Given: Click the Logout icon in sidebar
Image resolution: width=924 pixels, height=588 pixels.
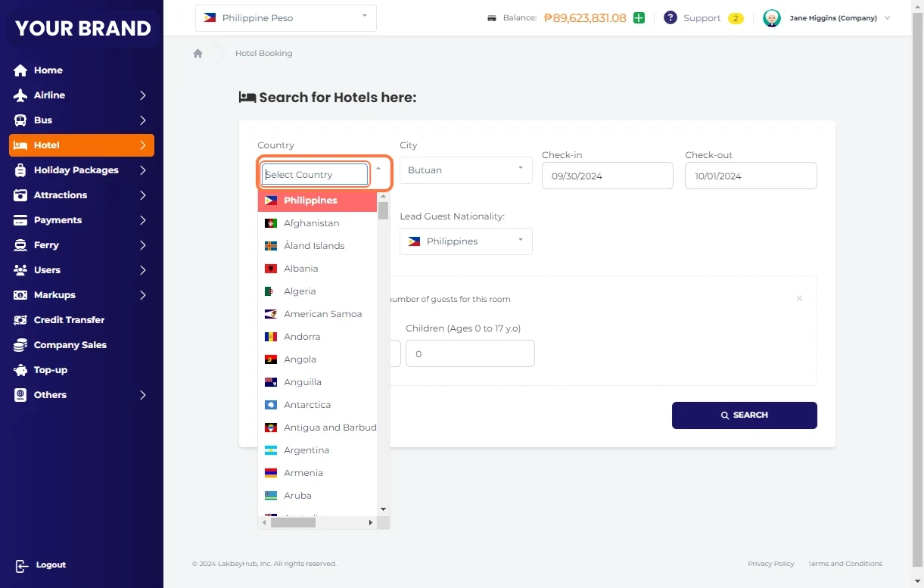Looking at the screenshot, I should (21, 565).
